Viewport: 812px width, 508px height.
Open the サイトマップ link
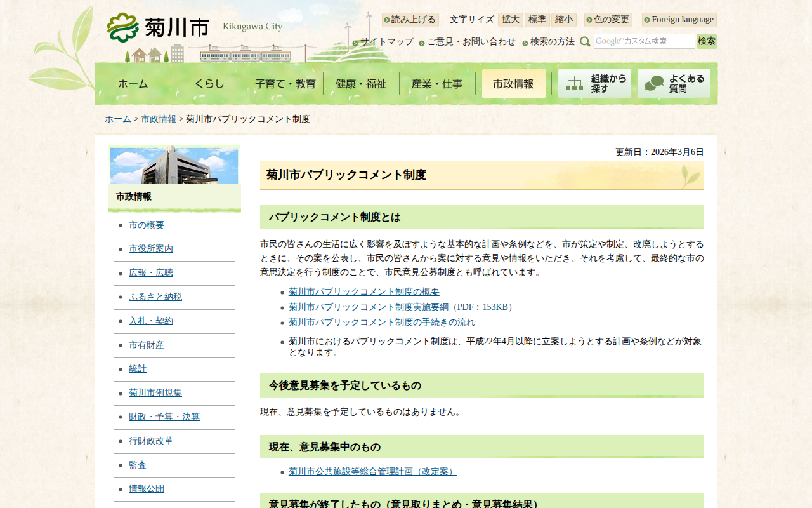pos(386,42)
